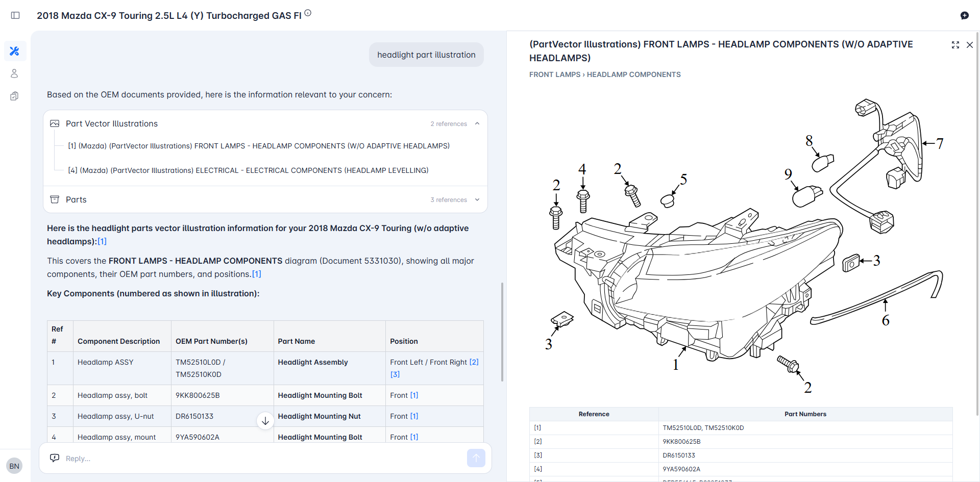Open the user profile icon in the sidebar
Viewport: 980px width, 482px height.
click(15, 73)
